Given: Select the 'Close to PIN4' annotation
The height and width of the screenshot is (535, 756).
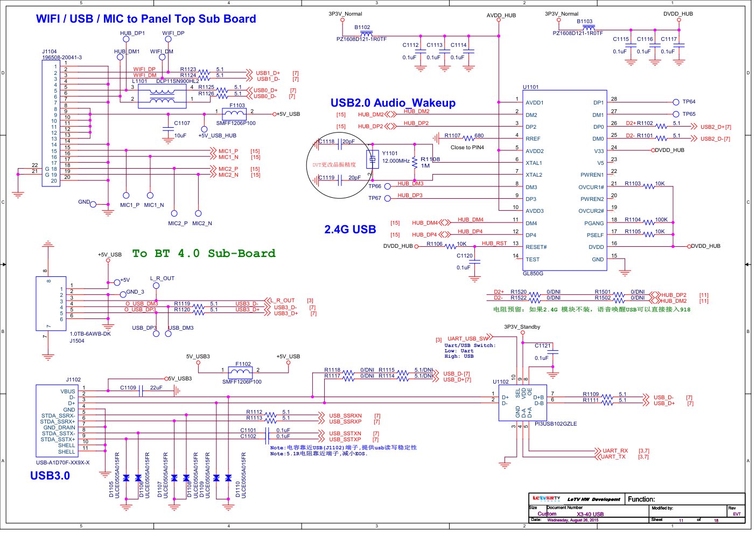Looking at the screenshot, I should [x=467, y=148].
